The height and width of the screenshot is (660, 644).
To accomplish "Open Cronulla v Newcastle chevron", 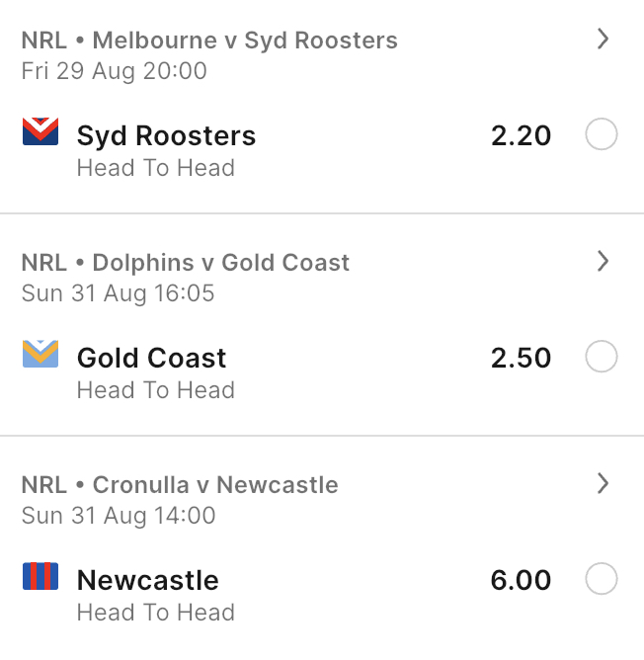I will tap(604, 483).
